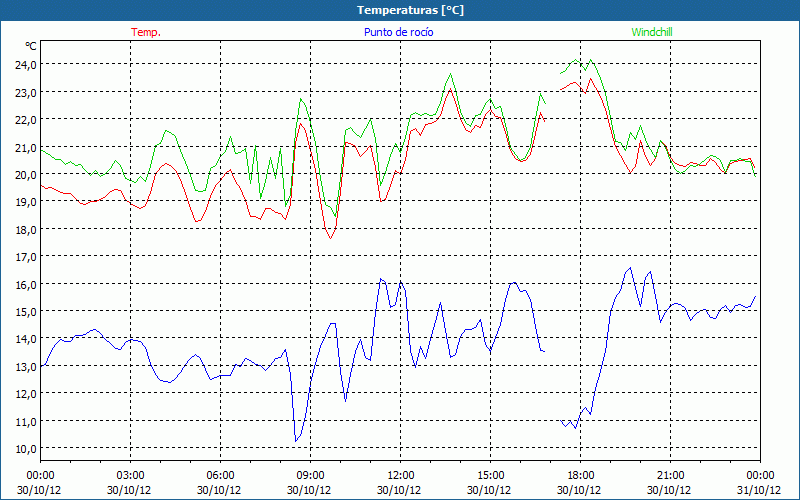This screenshot has width=800, height=500.
Task: Click the '°C' axis unit label
Action: pyautogui.click(x=31, y=46)
